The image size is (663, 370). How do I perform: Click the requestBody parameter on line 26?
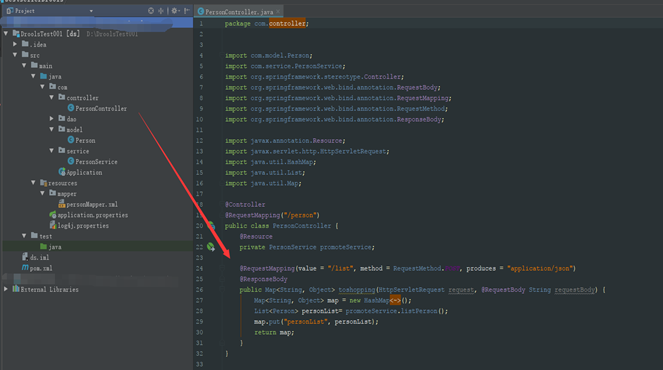click(x=575, y=290)
